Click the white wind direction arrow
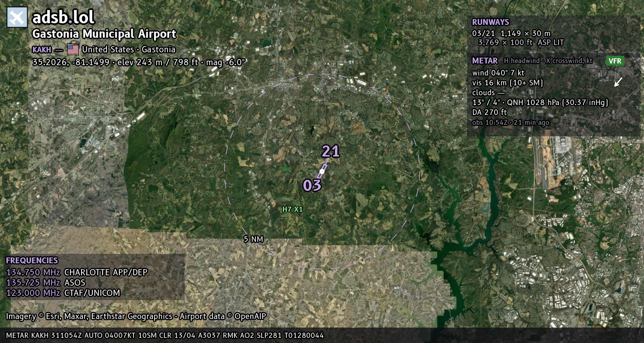 618,81
